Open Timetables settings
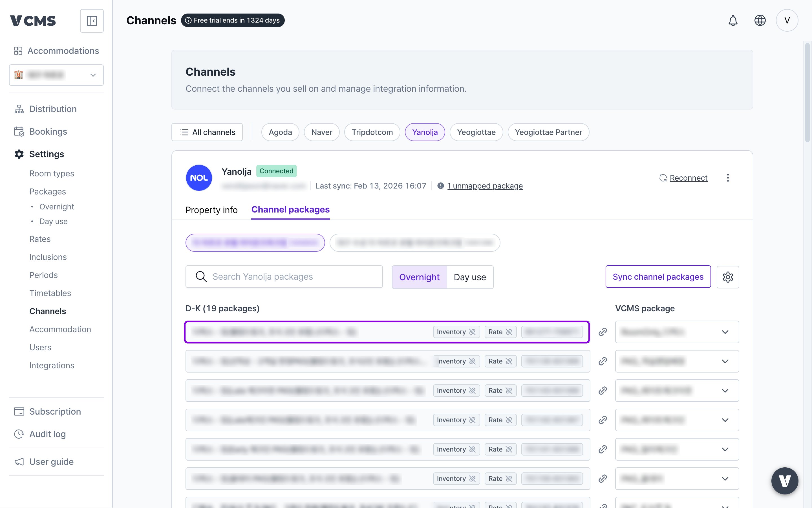The width and height of the screenshot is (812, 508). click(x=50, y=293)
